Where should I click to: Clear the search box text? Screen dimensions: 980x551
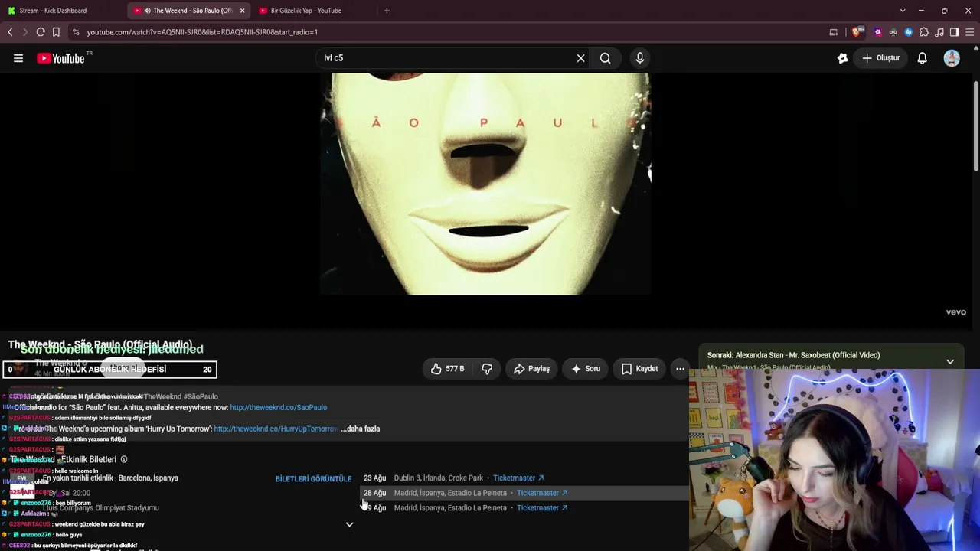point(580,58)
